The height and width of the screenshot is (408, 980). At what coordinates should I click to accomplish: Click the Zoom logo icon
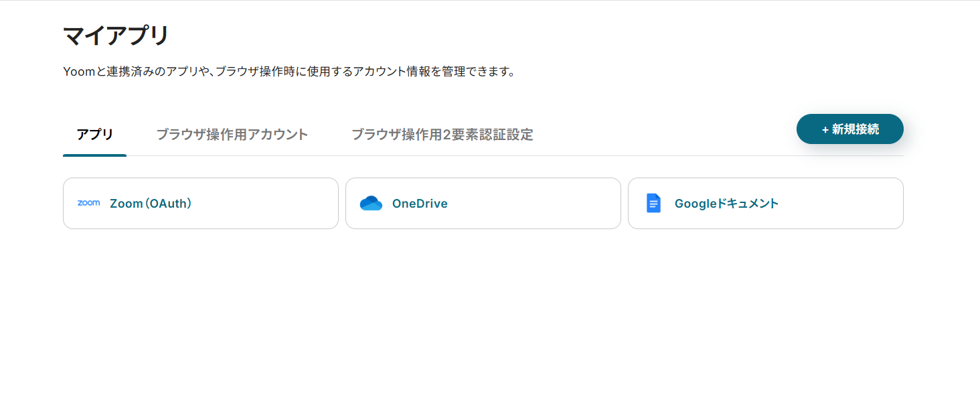pyautogui.click(x=88, y=203)
